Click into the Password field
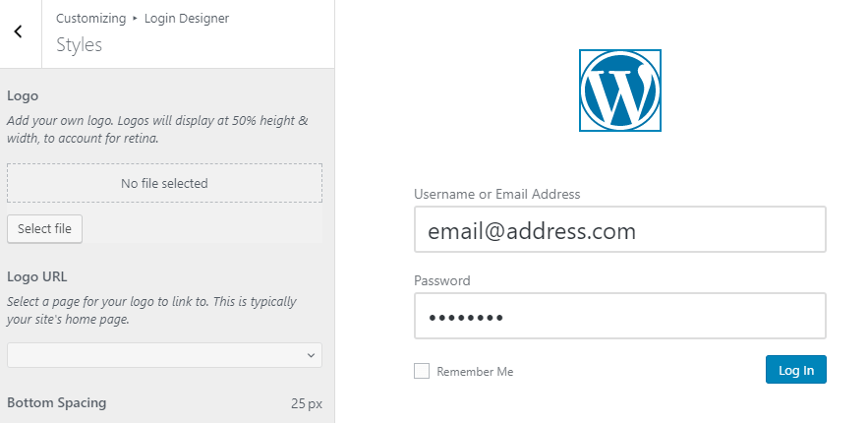Screen dimensions: 868x423 tap(619, 316)
